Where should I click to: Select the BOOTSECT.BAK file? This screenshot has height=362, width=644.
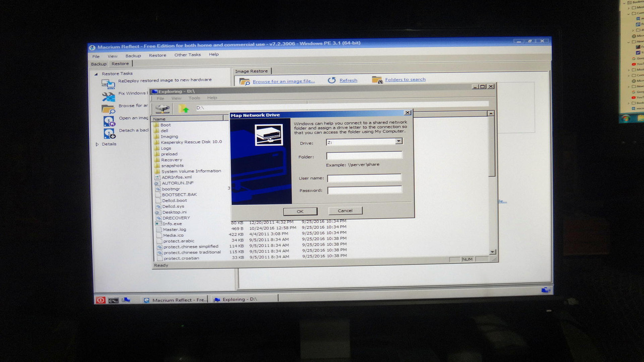pos(180,195)
